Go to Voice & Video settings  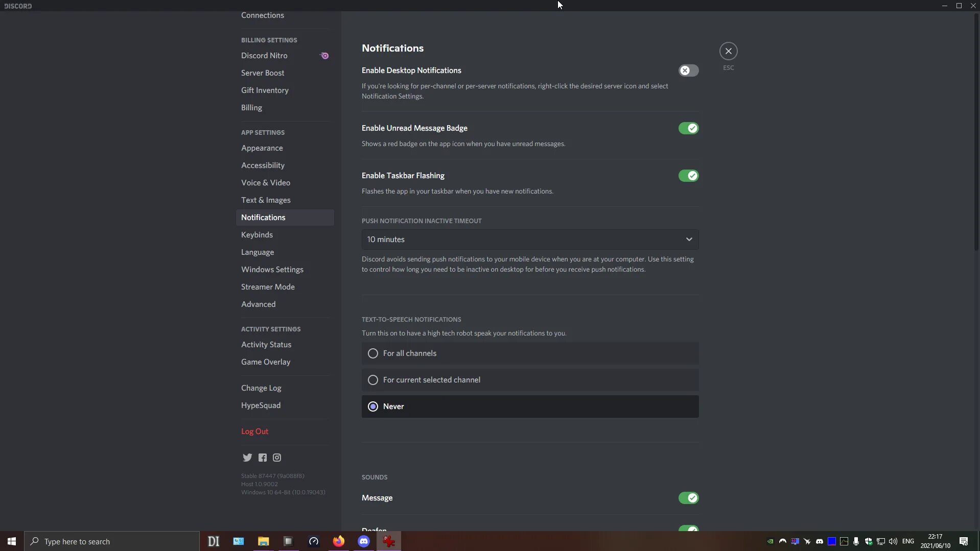[x=285, y=183]
